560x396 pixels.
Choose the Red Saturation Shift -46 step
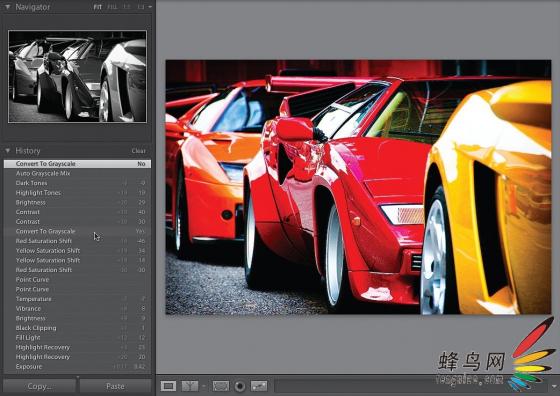(x=77, y=241)
